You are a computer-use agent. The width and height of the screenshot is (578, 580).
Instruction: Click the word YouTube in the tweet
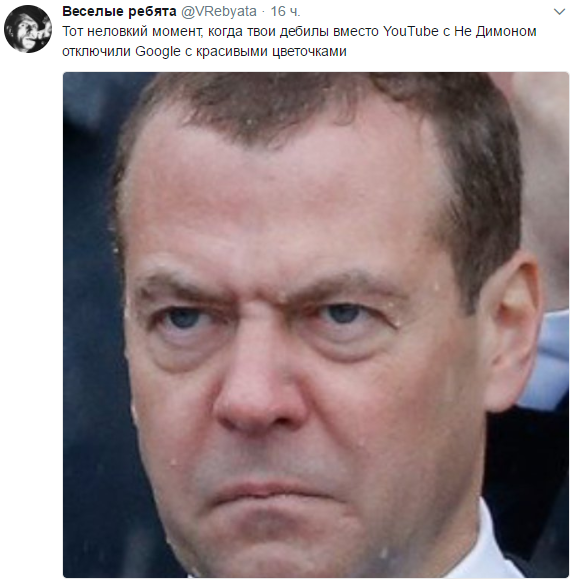coord(410,31)
